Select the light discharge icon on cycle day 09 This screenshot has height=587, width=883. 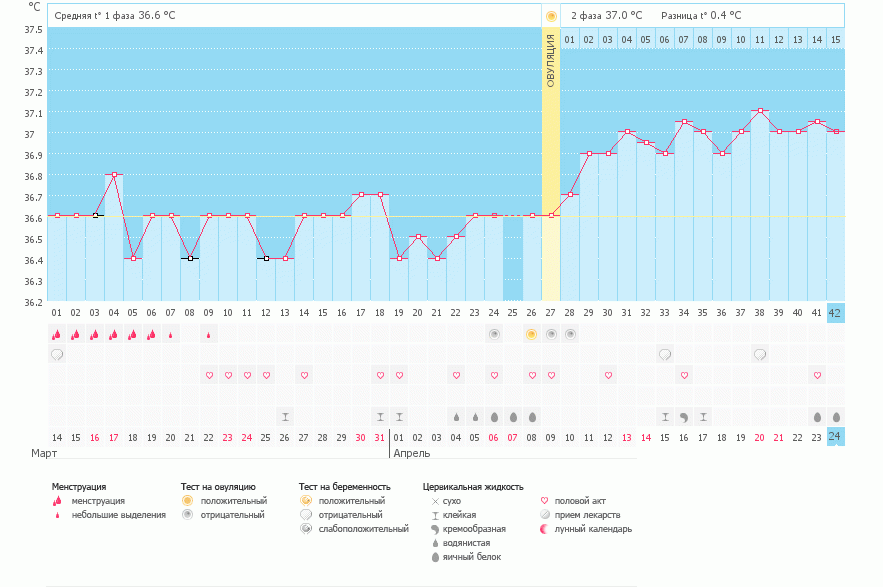click(209, 335)
